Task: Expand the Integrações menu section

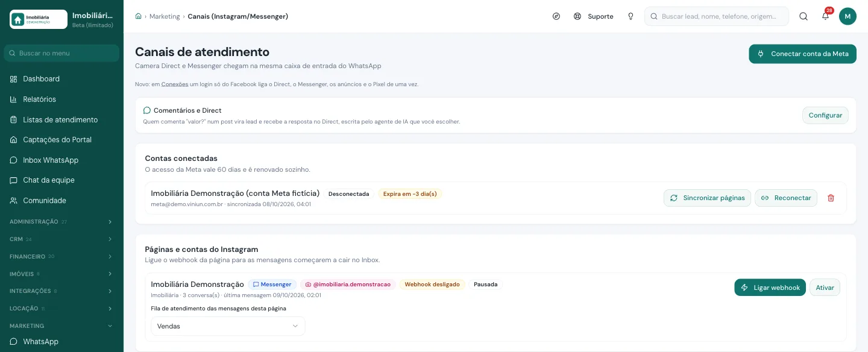Action: tap(61, 291)
